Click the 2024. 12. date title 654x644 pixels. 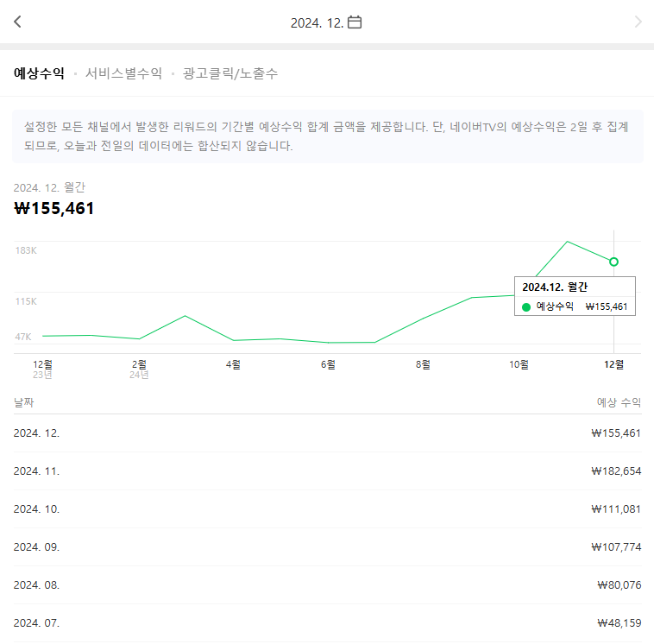pos(317,23)
